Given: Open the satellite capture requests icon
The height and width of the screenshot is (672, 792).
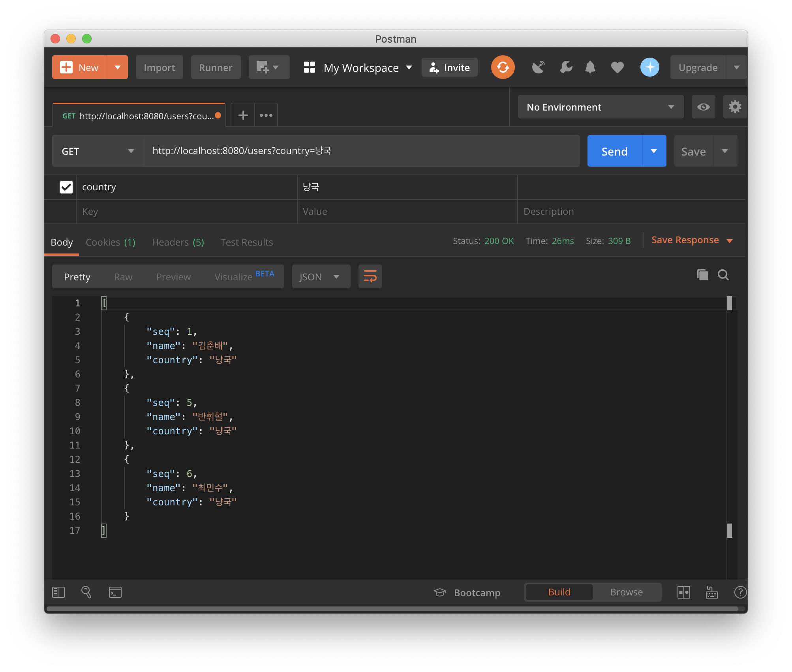Looking at the screenshot, I should coord(538,68).
